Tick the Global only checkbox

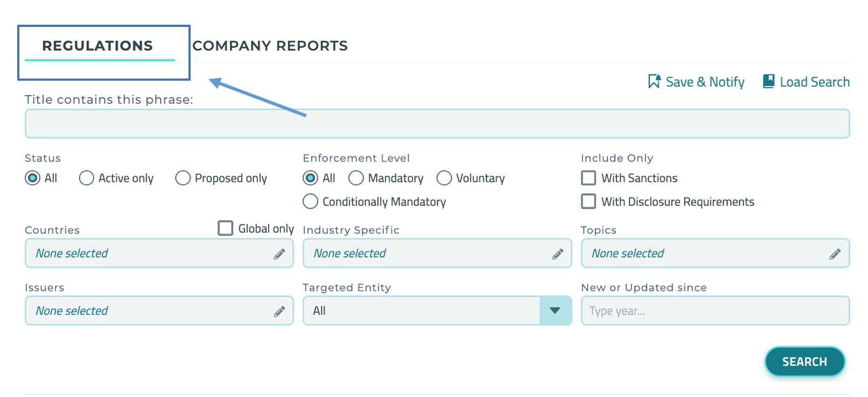(x=226, y=228)
